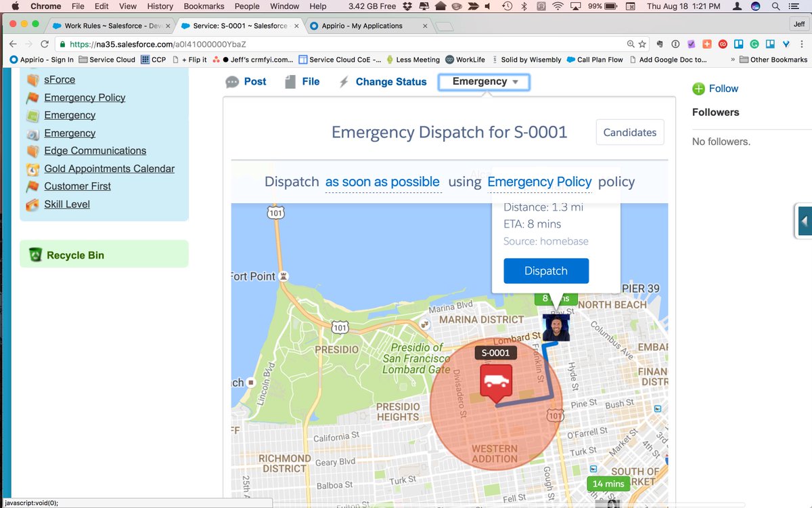812x508 pixels.
Task: Open the Call Plan Flow bookmark
Action: tap(595, 60)
